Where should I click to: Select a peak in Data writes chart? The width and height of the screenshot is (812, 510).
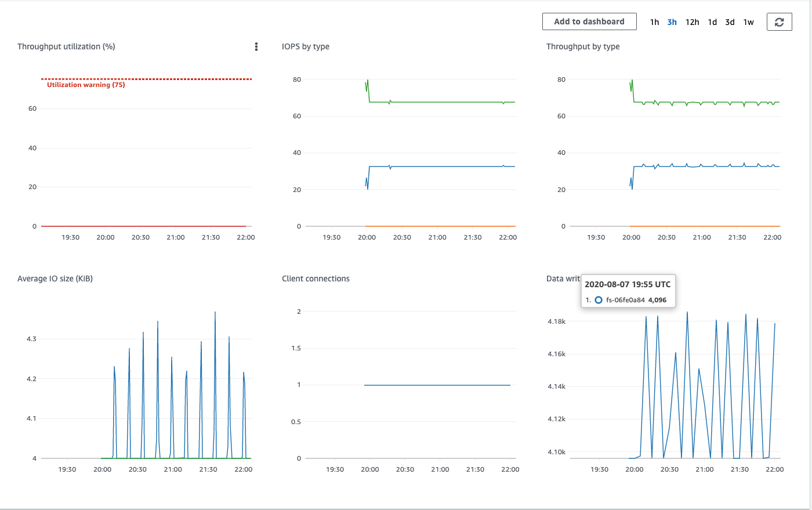pyautogui.click(x=688, y=312)
